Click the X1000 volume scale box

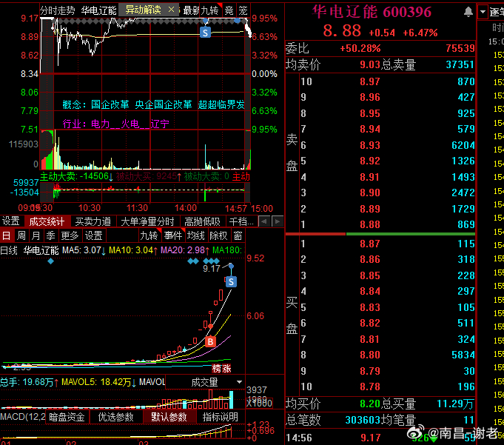tap(259, 403)
